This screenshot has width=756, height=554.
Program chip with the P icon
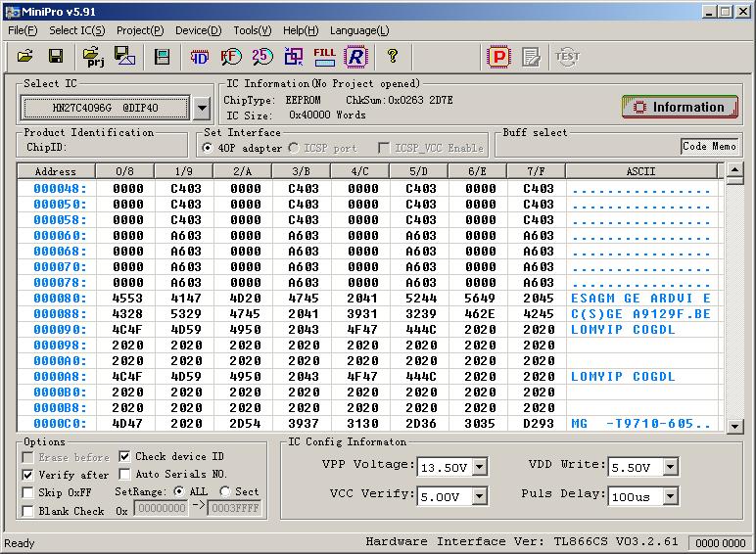[x=498, y=57]
